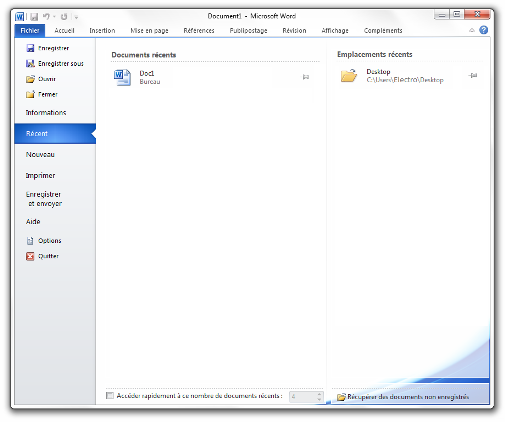Click the Options icon in sidebar
Screen dimensions: 505x422
click(x=30, y=241)
